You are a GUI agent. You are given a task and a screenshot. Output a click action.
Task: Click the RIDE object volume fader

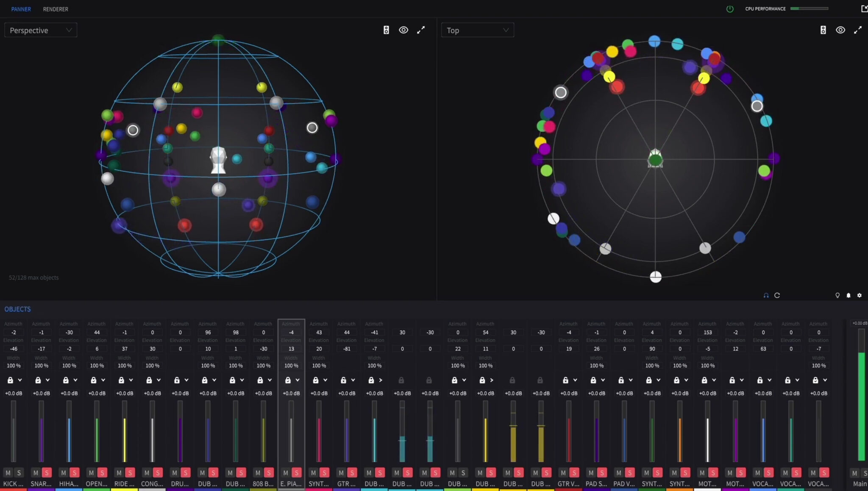[125, 432]
